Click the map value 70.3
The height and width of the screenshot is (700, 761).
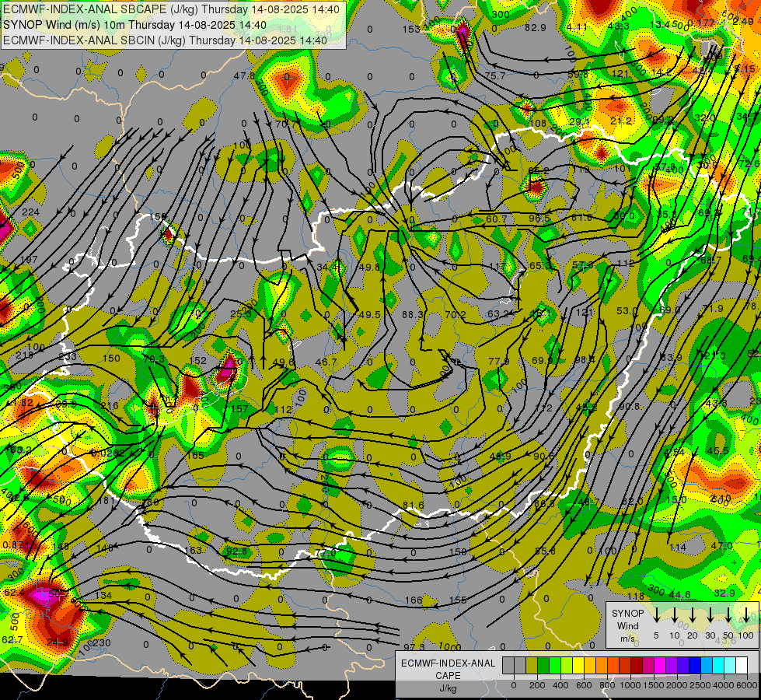pyautogui.click(x=154, y=359)
